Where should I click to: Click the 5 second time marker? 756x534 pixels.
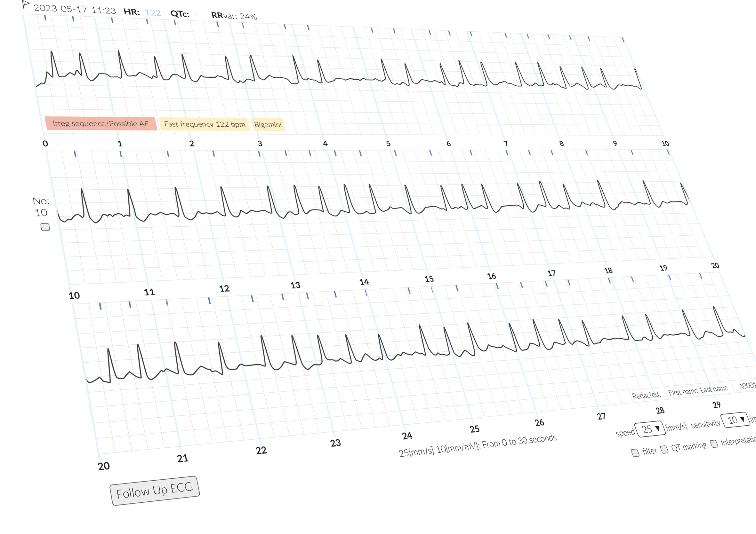pos(388,144)
